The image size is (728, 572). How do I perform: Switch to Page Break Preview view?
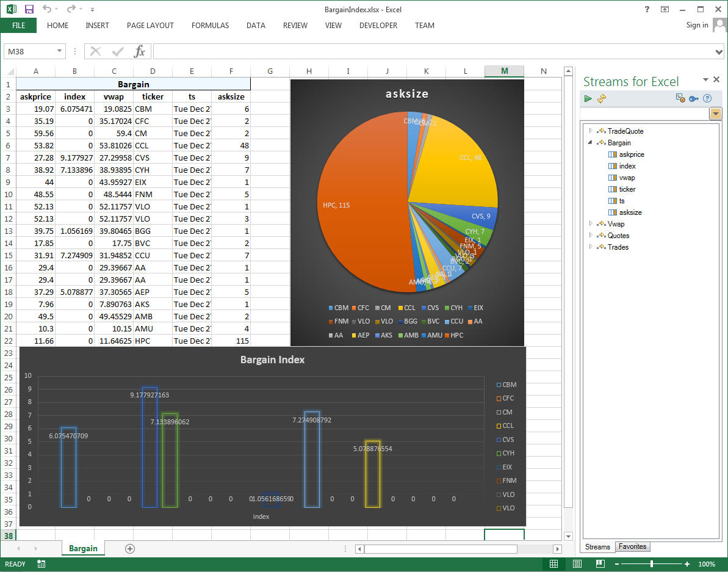click(600, 563)
